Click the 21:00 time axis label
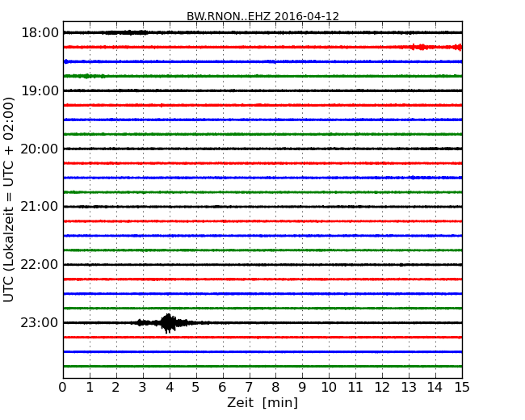This screenshot has height=420, width=525. [x=40, y=207]
